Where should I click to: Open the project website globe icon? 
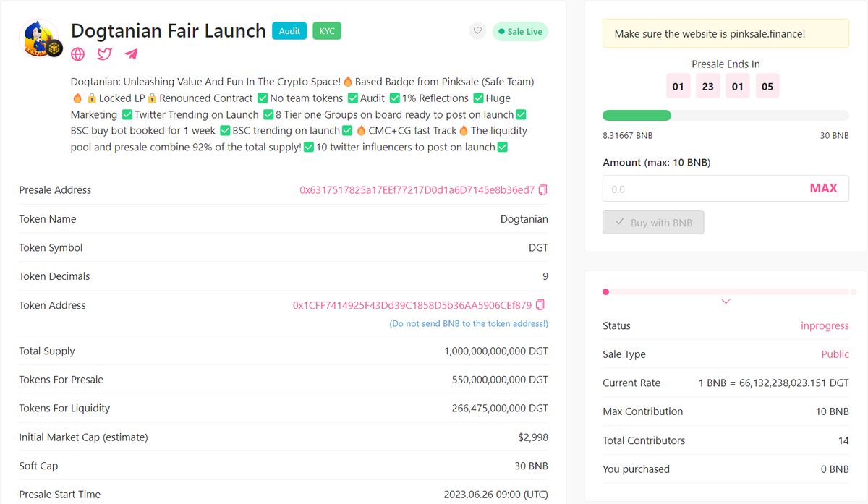77,54
